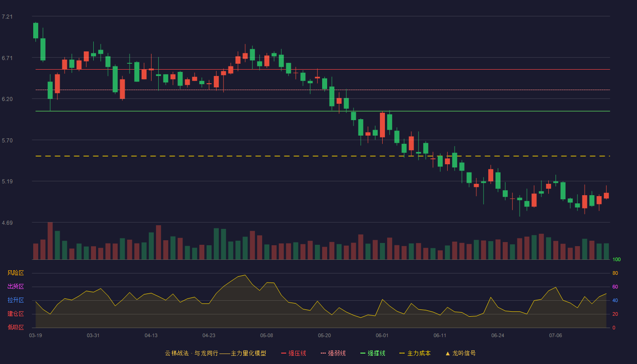Click the 5.70 price axis label

7,140
